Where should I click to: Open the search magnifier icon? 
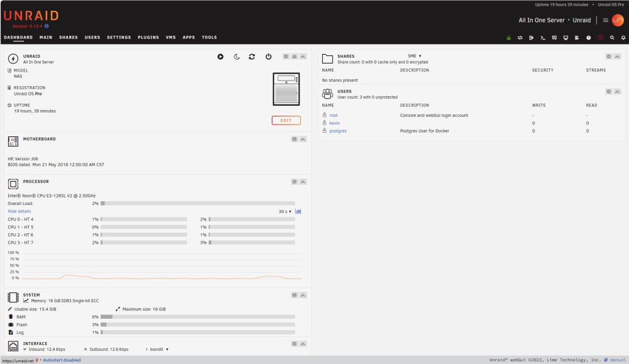pos(612,38)
